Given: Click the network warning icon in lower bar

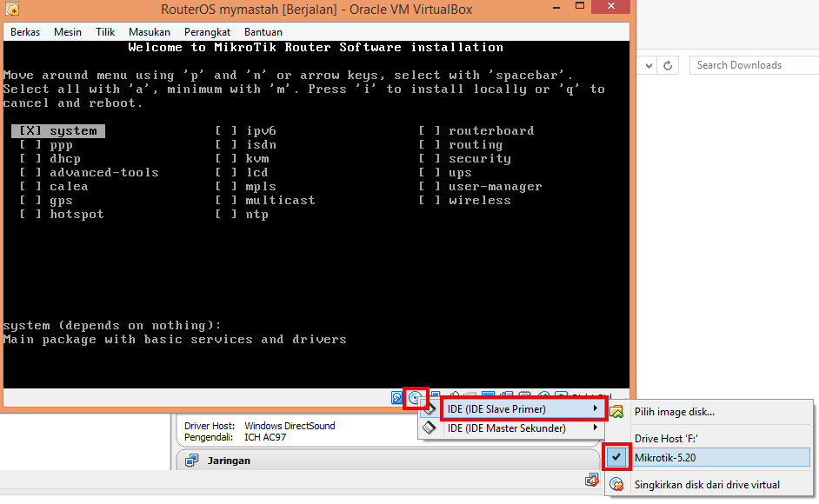Looking at the screenshot, I should (592, 480).
